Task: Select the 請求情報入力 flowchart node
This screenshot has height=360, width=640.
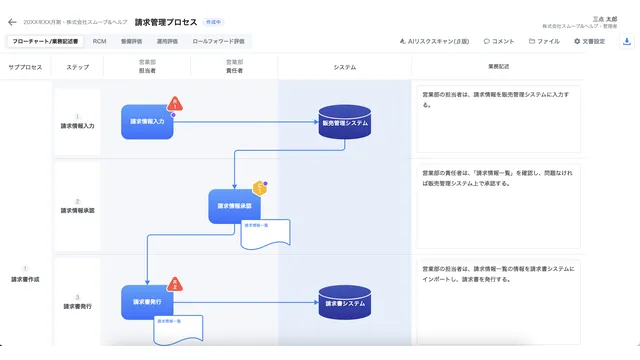Action: pyautogui.click(x=147, y=122)
